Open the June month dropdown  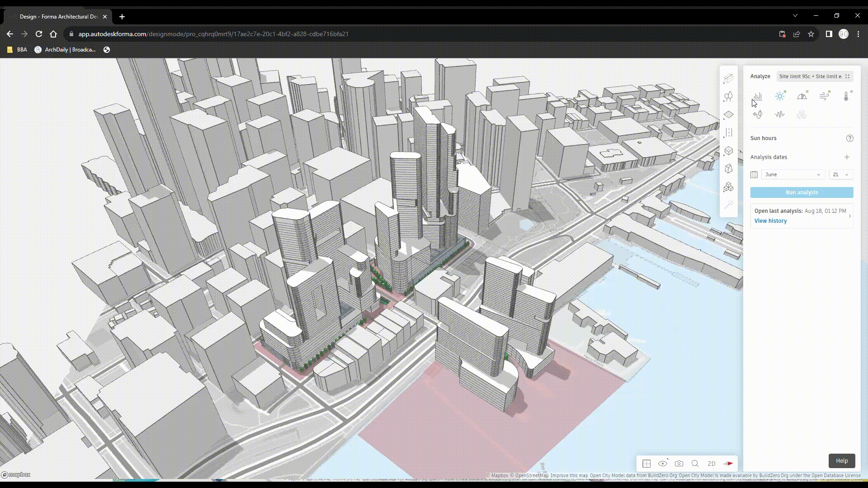(793, 174)
